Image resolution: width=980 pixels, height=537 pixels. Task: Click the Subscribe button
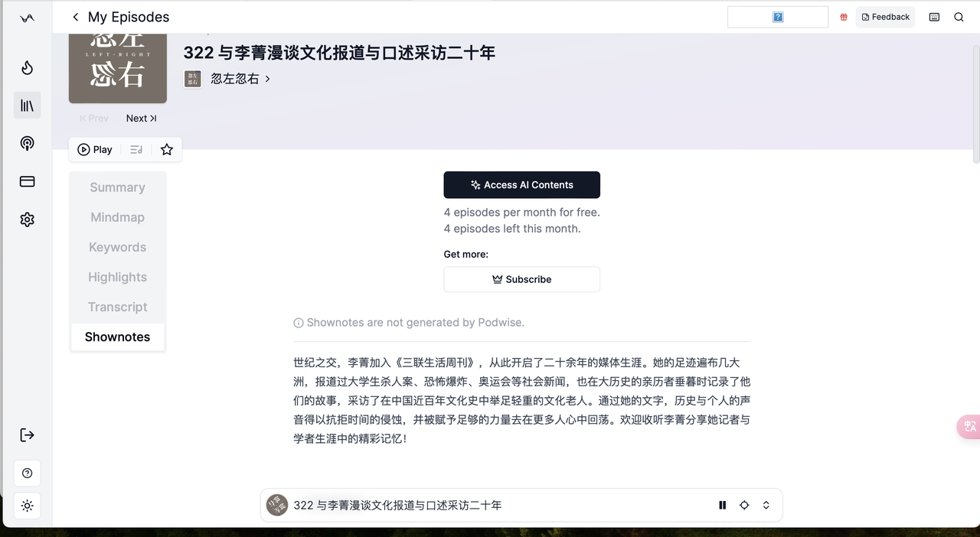pos(521,279)
